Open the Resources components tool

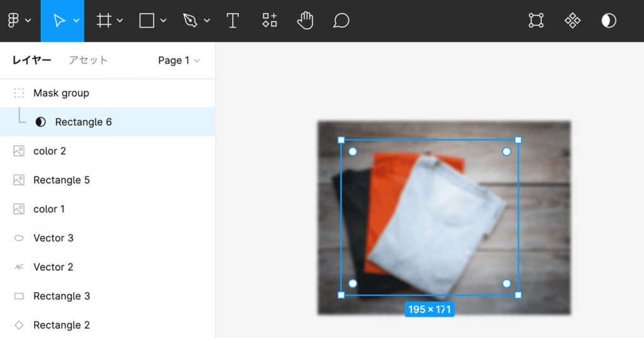[269, 21]
